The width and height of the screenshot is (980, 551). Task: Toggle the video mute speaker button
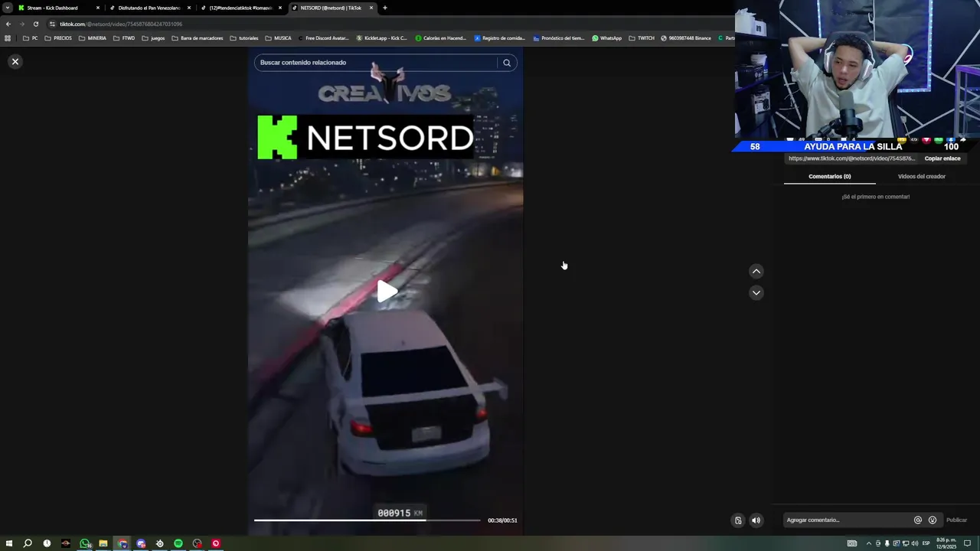(x=756, y=520)
